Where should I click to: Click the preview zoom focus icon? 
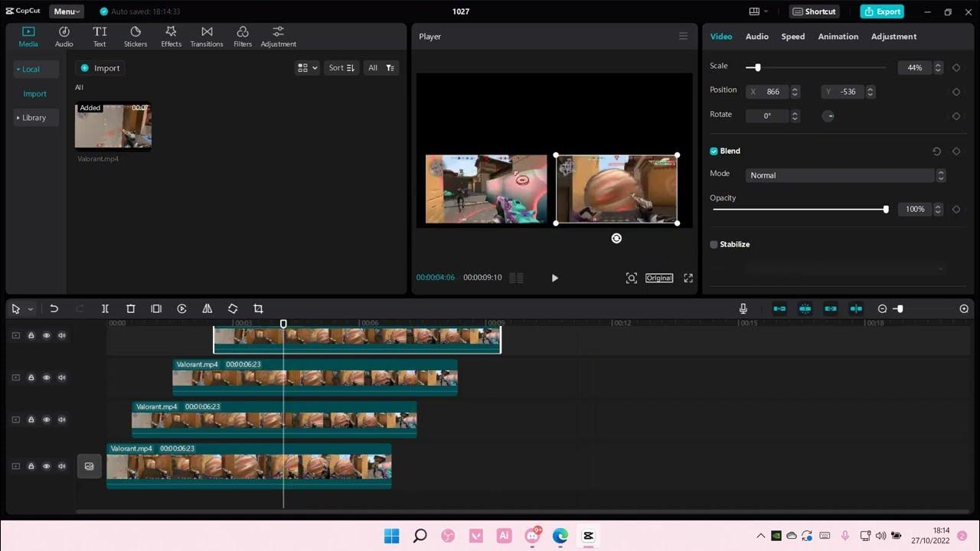631,278
